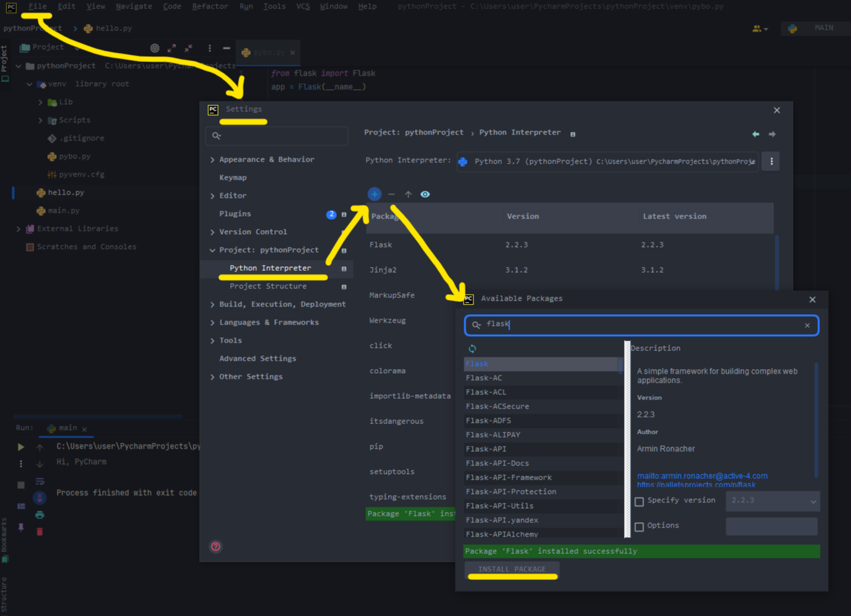Expand External Libraries in project tree
The image size is (851, 616).
18,229
